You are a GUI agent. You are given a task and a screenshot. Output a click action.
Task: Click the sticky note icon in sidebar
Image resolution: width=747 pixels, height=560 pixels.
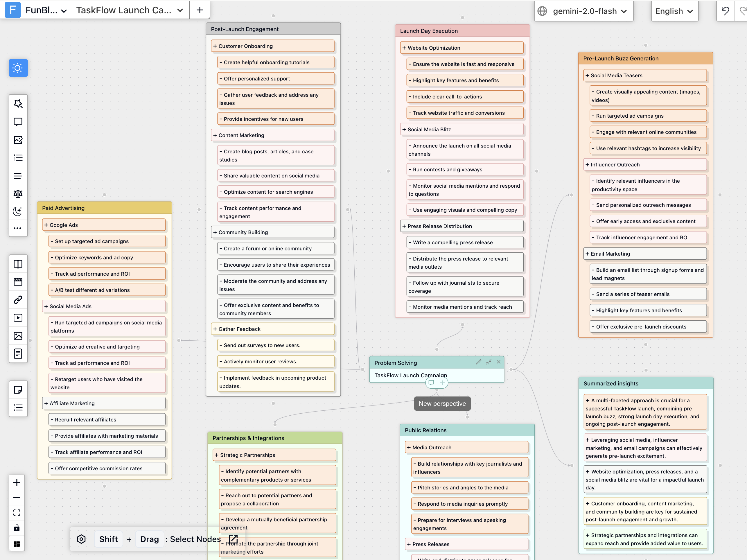pyautogui.click(x=18, y=390)
